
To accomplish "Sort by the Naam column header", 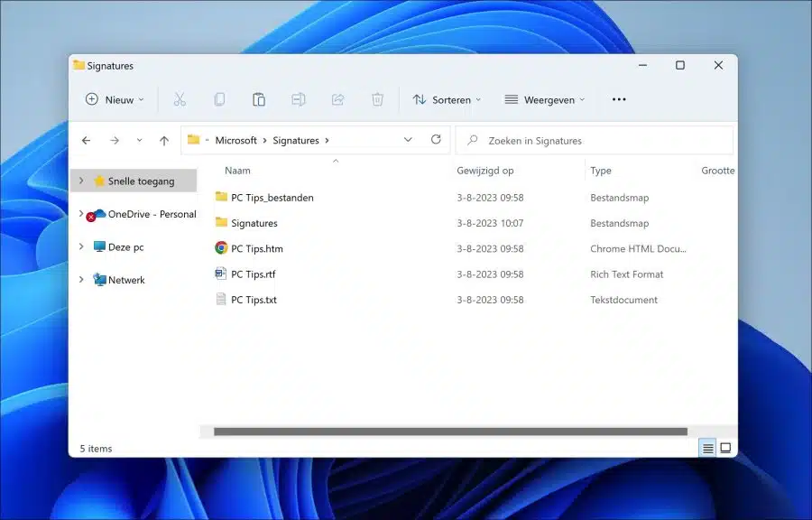I will (237, 171).
